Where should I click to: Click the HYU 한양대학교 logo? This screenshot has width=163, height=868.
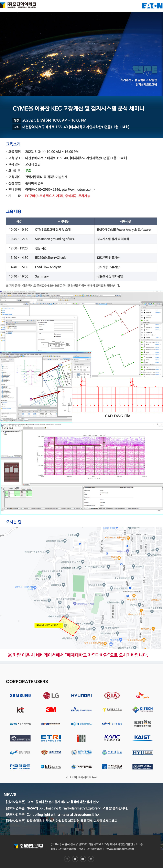coord(142,752)
